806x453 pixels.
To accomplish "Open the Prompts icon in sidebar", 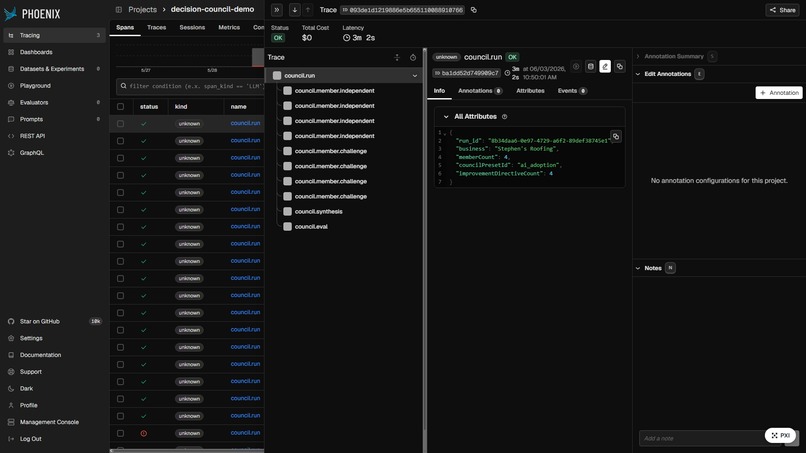I will (11, 119).
